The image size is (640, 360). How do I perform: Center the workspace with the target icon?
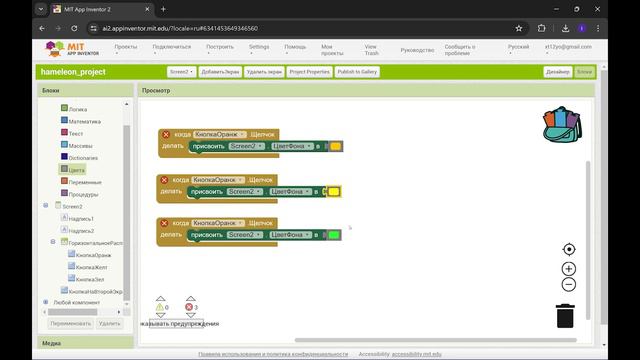[569, 249]
